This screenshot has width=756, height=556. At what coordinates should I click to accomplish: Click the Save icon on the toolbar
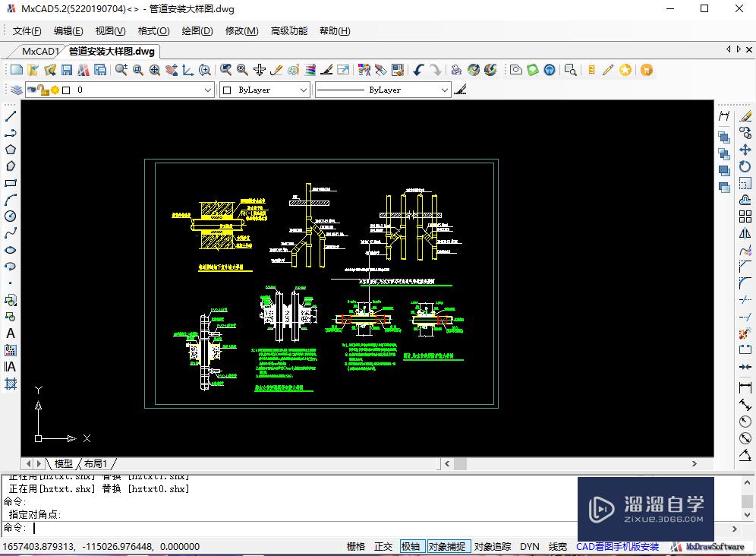pos(67,70)
